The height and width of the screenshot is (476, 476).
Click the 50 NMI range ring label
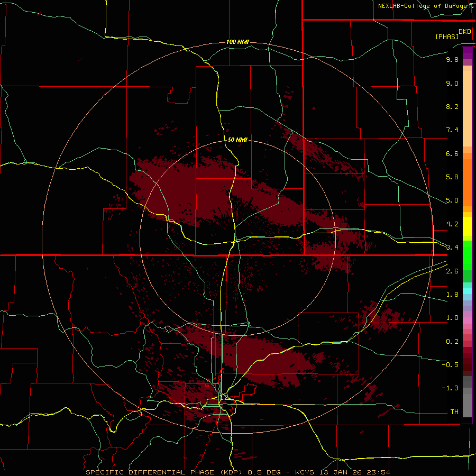[x=237, y=140]
